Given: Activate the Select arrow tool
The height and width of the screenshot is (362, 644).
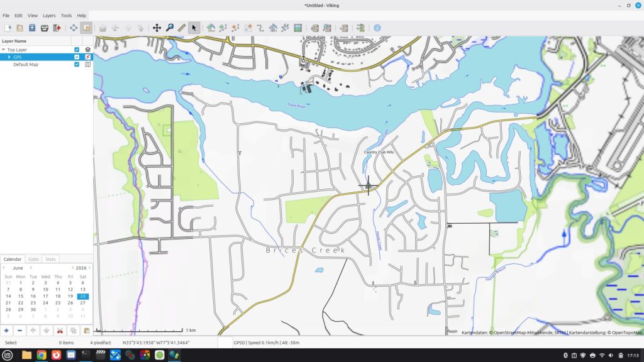Looking at the screenshot, I should tap(194, 28).
